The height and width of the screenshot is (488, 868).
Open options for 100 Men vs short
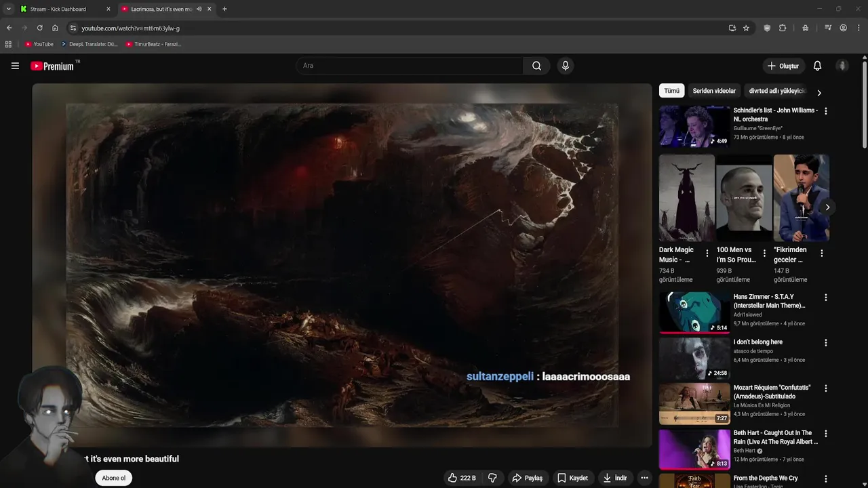click(764, 253)
